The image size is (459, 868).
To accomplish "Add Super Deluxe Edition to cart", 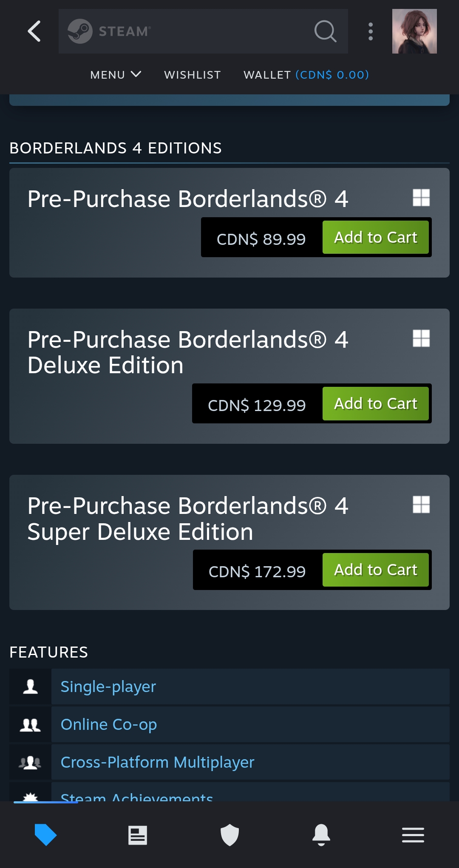I will tap(376, 570).
